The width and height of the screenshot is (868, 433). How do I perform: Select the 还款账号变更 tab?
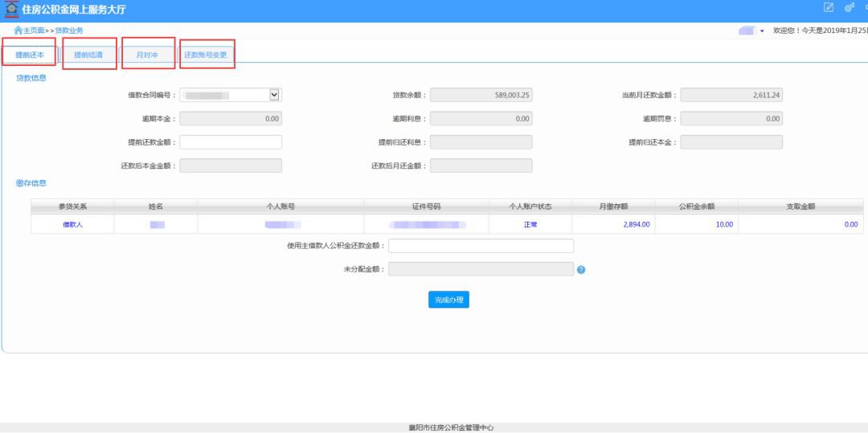(x=206, y=55)
